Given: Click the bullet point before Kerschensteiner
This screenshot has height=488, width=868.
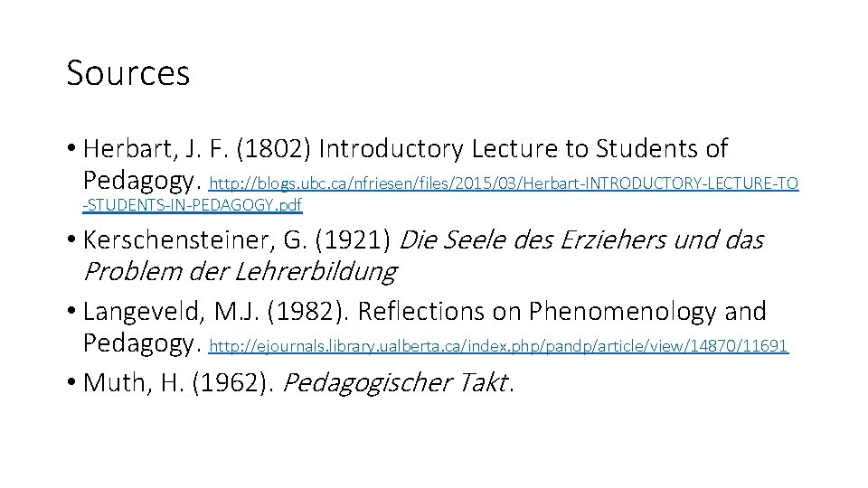Looking at the screenshot, I should [71, 241].
